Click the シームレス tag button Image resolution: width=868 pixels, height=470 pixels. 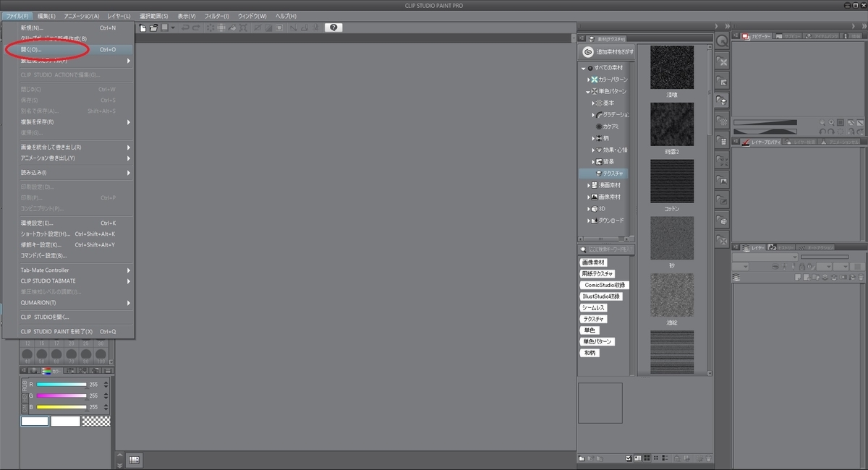click(x=594, y=307)
